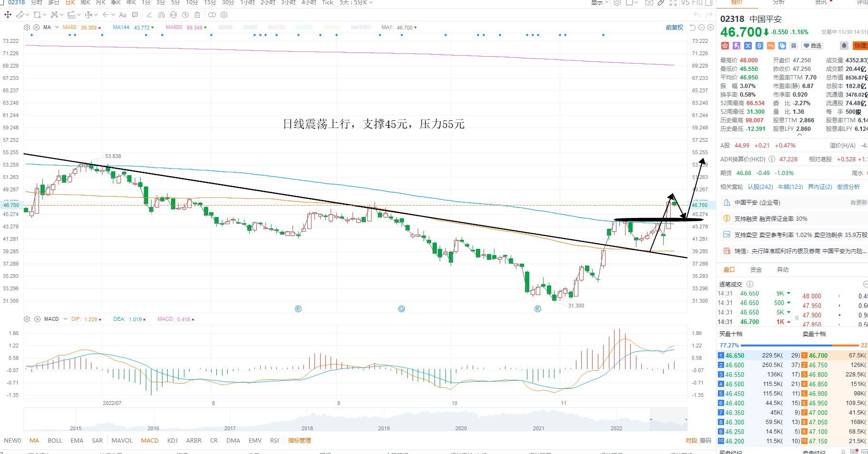Switch to 月K monthly chart
The image size is (868, 454).
(x=101, y=2)
